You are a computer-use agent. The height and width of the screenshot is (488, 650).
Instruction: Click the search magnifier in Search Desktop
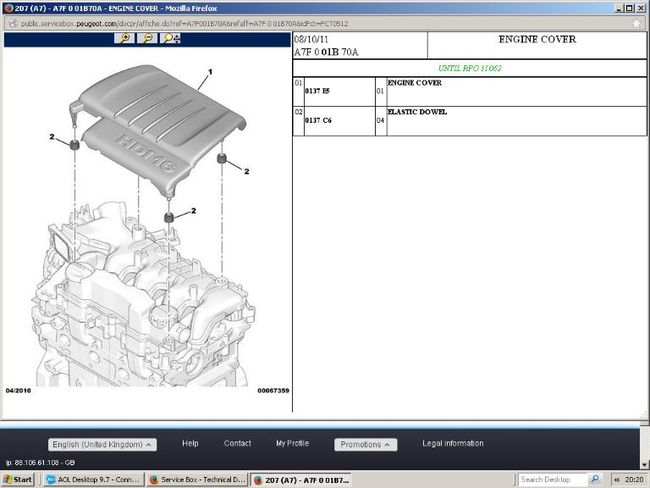tap(594, 479)
